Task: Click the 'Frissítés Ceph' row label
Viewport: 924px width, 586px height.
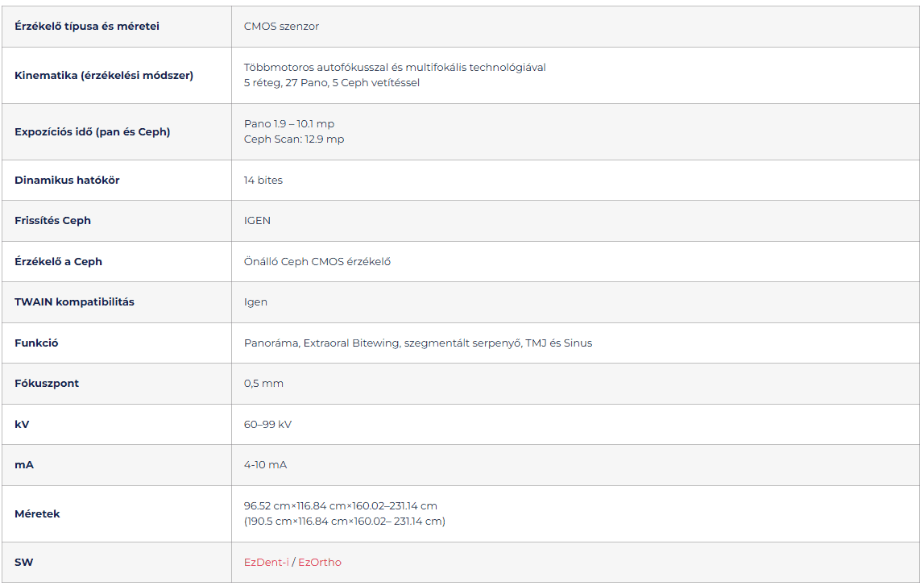Action: (x=52, y=220)
